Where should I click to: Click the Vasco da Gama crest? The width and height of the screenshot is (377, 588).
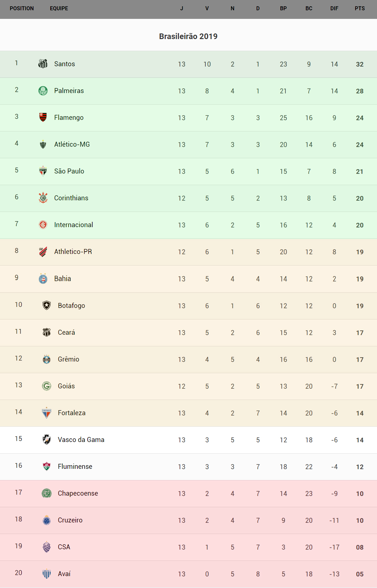click(47, 439)
